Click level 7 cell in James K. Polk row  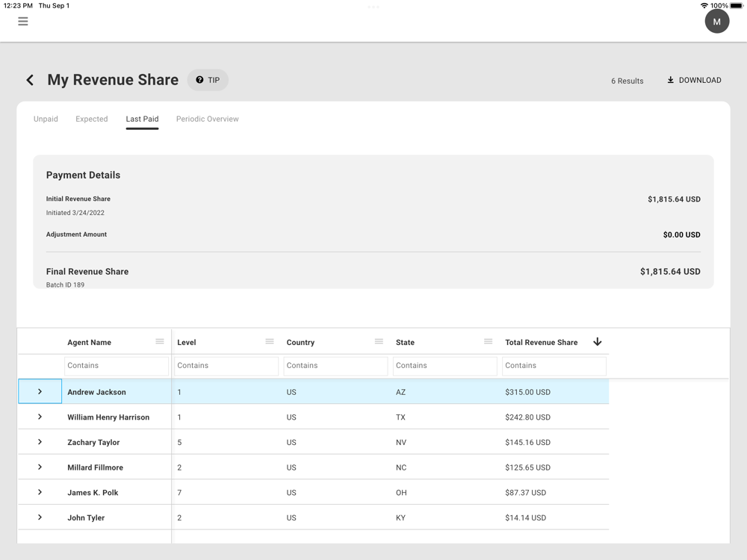point(179,493)
